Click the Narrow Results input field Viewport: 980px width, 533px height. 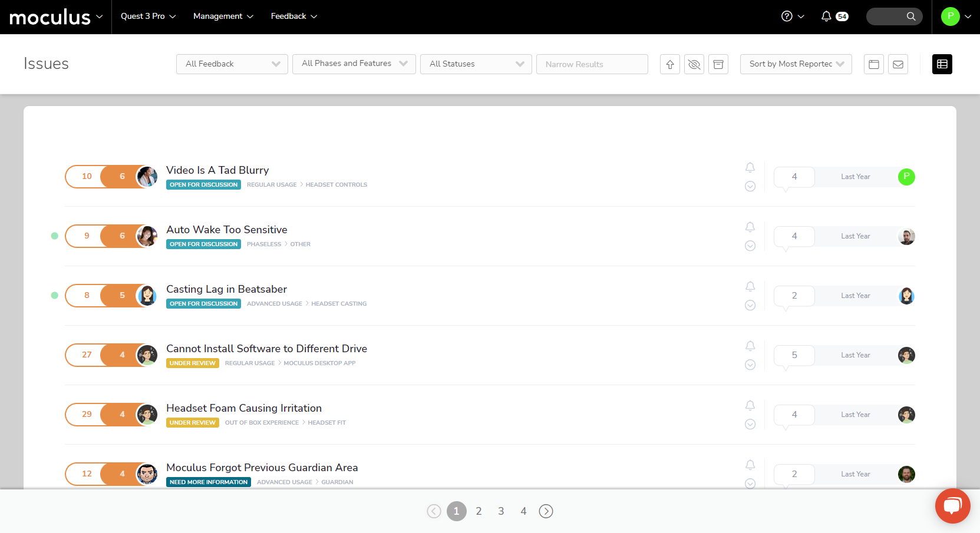coord(592,64)
